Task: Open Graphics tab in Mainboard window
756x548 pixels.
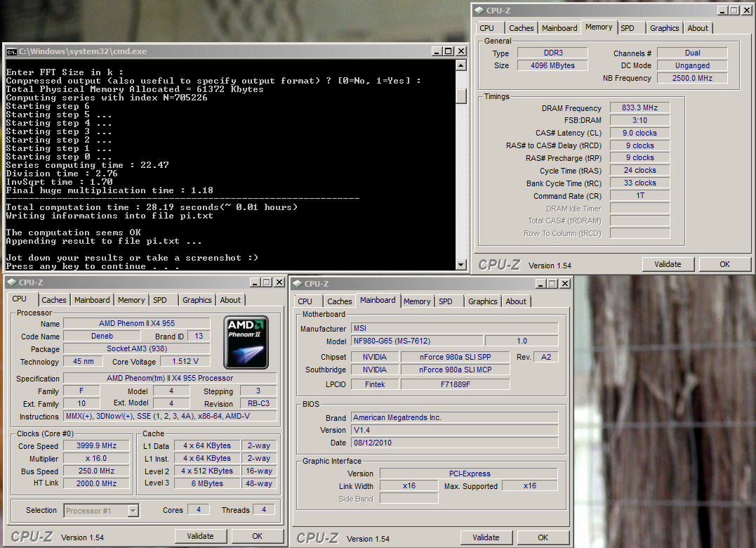Action: tap(483, 301)
